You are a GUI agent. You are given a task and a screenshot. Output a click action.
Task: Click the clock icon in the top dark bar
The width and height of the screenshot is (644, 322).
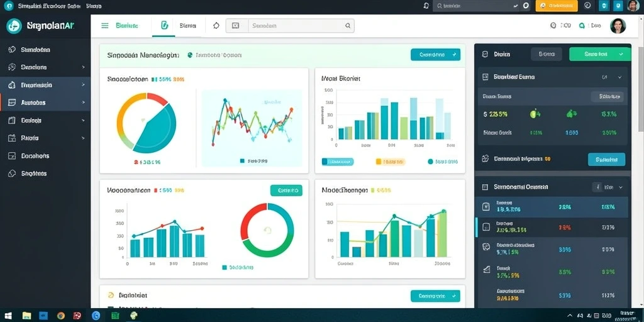click(587, 6)
